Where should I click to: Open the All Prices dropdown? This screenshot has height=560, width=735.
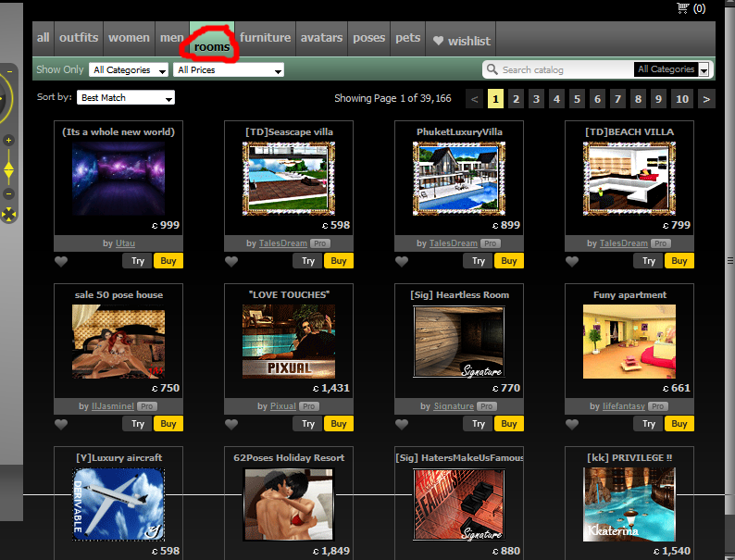click(229, 69)
